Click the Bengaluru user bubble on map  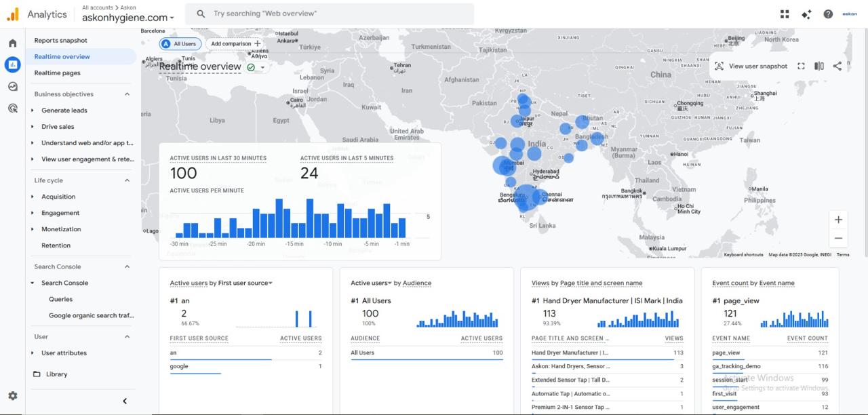[526, 197]
